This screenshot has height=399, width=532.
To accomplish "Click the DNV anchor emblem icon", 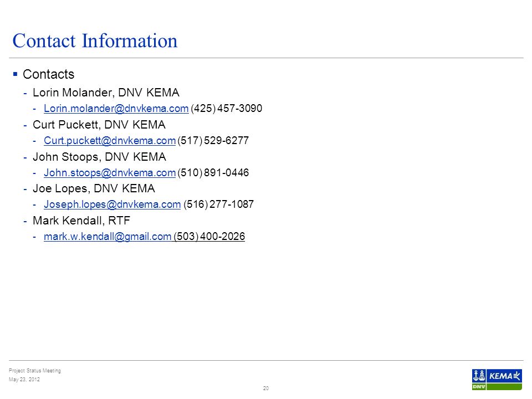I will [x=479, y=376].
